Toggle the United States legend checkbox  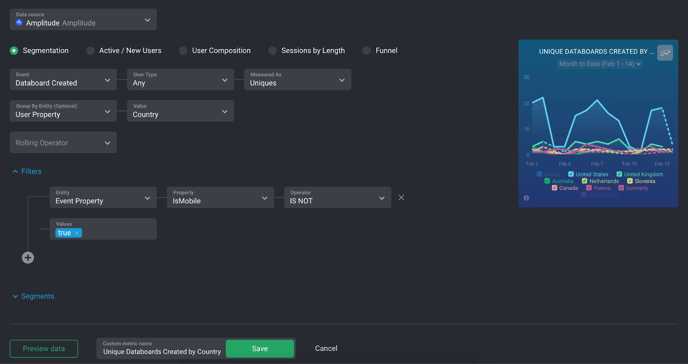coord(571,174)
